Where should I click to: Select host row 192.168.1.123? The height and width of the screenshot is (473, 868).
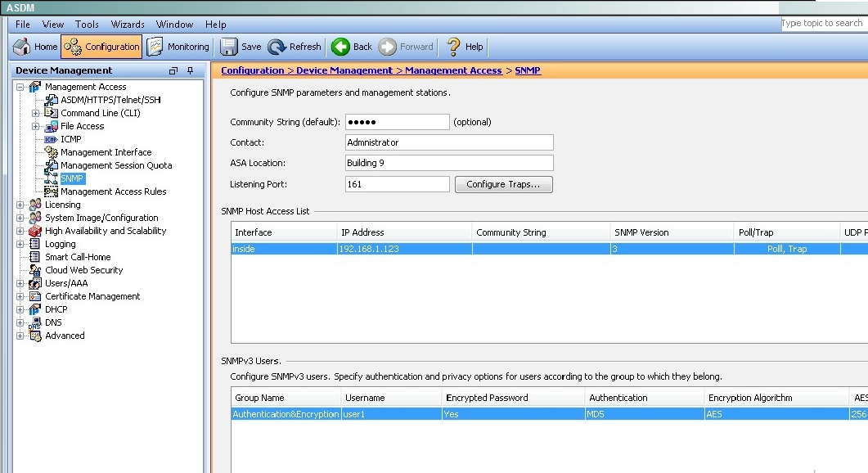[x=549, y=250]
